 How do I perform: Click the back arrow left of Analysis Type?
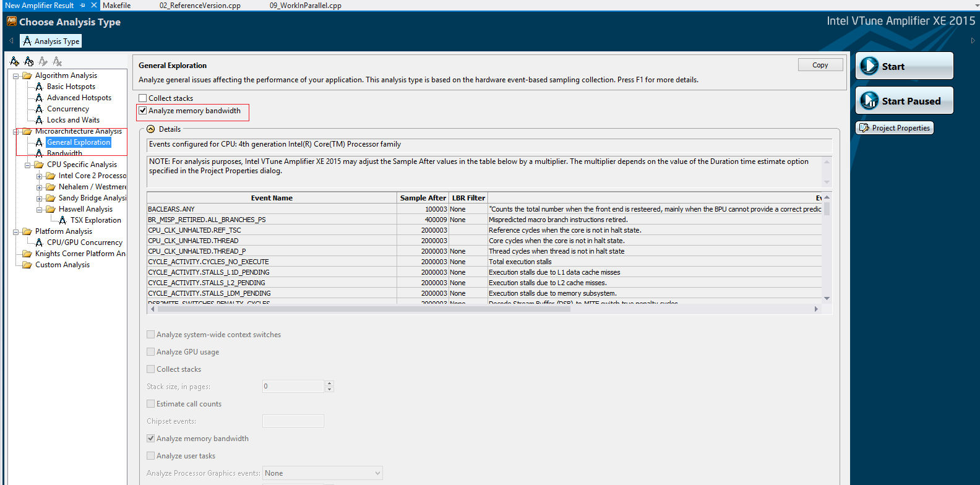(11, 41)
